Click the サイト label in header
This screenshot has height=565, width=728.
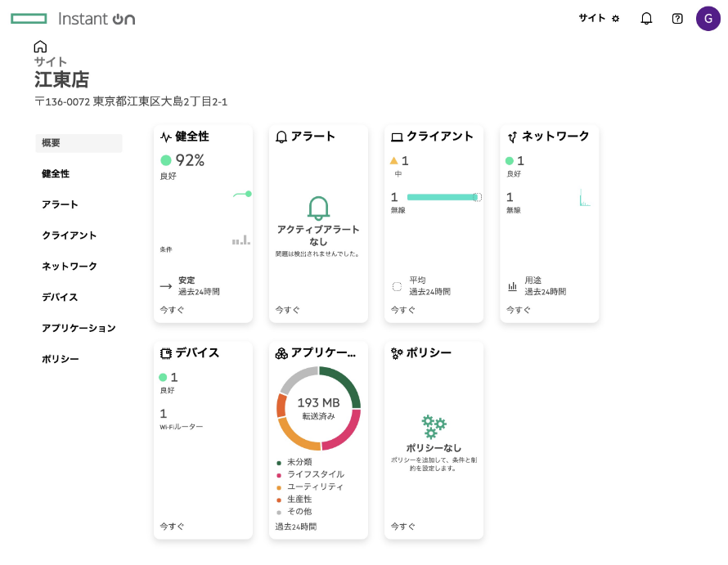(592, 18)
